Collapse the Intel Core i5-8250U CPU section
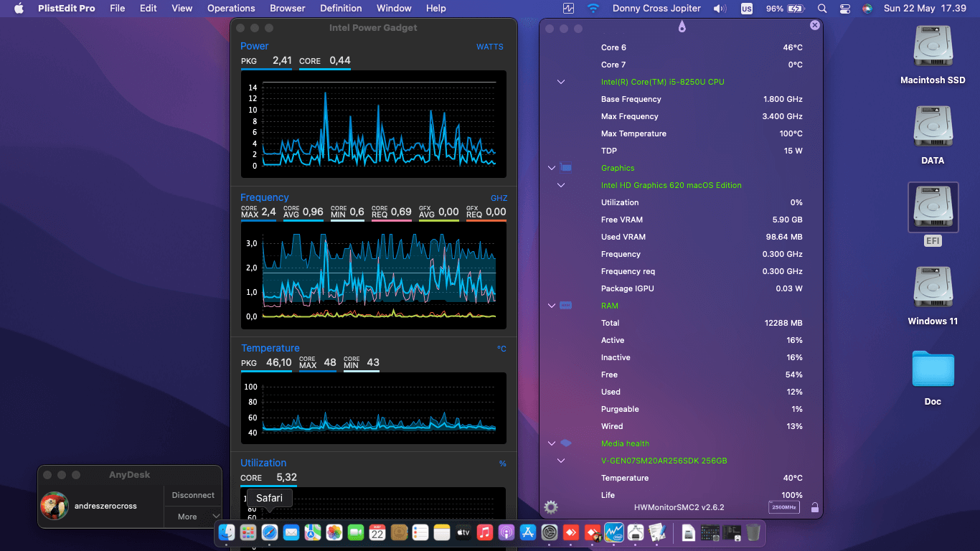The image size is (980, 551). [x=560, y=82]
